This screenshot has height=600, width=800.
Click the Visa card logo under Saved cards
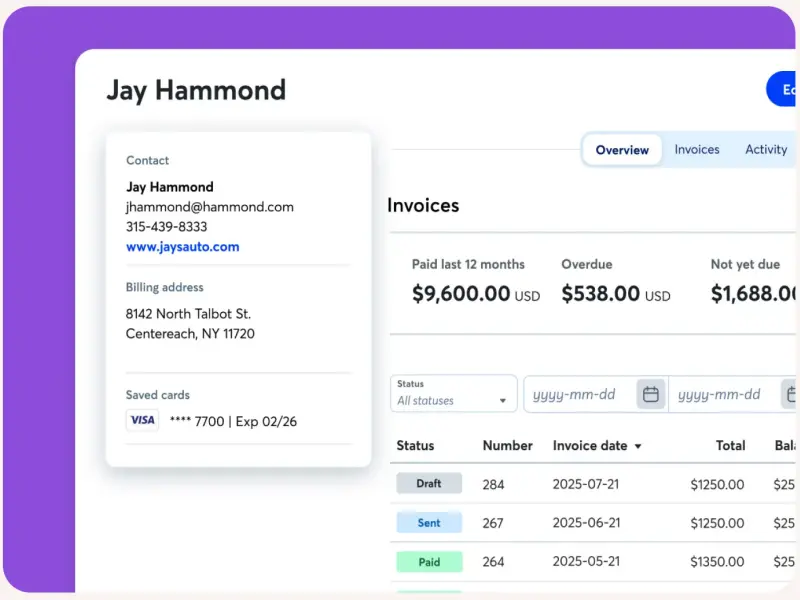142,421
